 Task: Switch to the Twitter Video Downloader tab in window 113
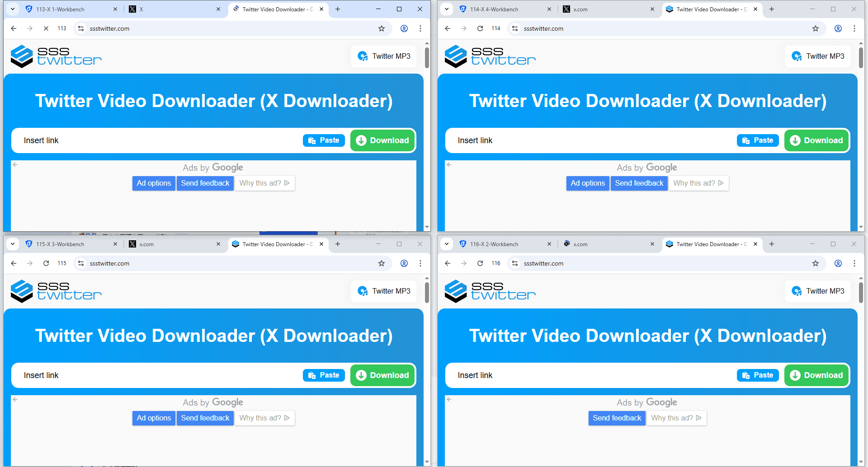(276, 9)
